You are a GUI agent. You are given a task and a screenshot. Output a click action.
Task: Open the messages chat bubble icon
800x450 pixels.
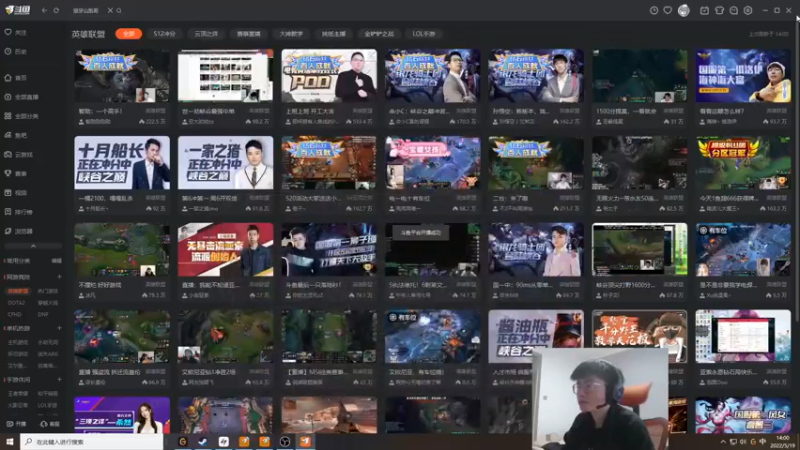pyautogui.click(x=734, y=10)
